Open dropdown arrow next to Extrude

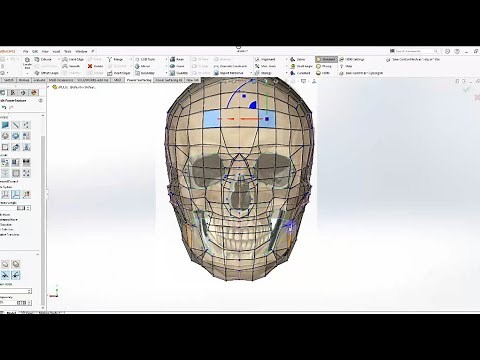59,59
